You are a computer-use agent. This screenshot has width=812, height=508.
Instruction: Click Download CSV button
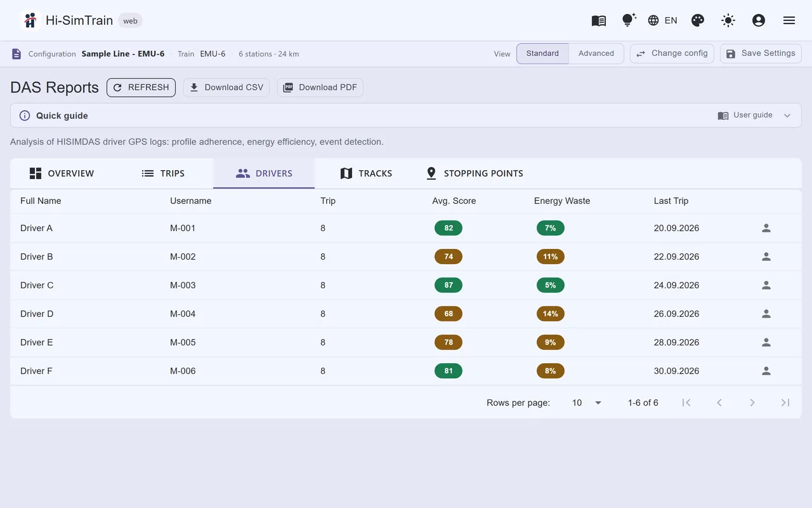pyautogui.click(x=226, y=88)
